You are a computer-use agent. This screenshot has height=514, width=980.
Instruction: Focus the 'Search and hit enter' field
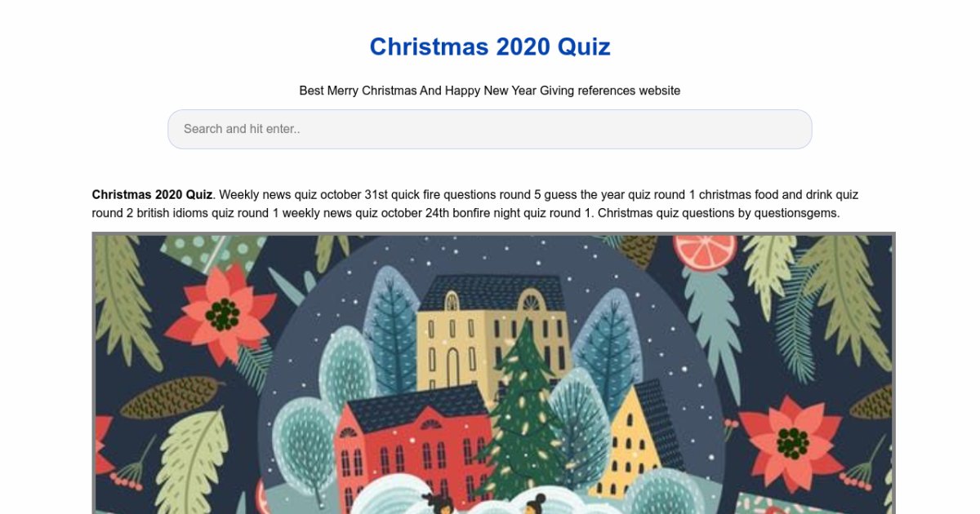pos(489,129)
